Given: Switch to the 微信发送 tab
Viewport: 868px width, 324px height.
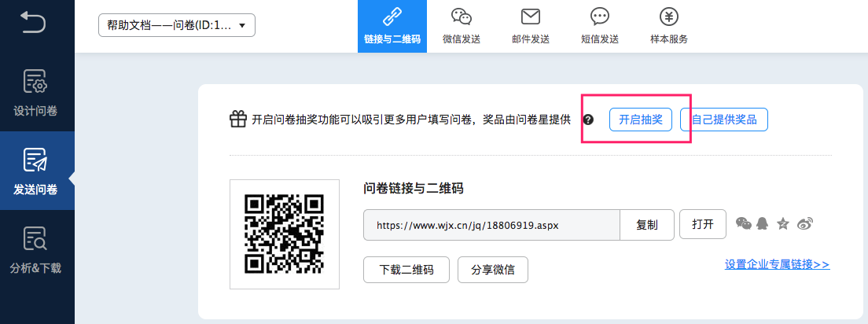Looking at the screenshot, I should pyautogui.click(x=461, y=26).
